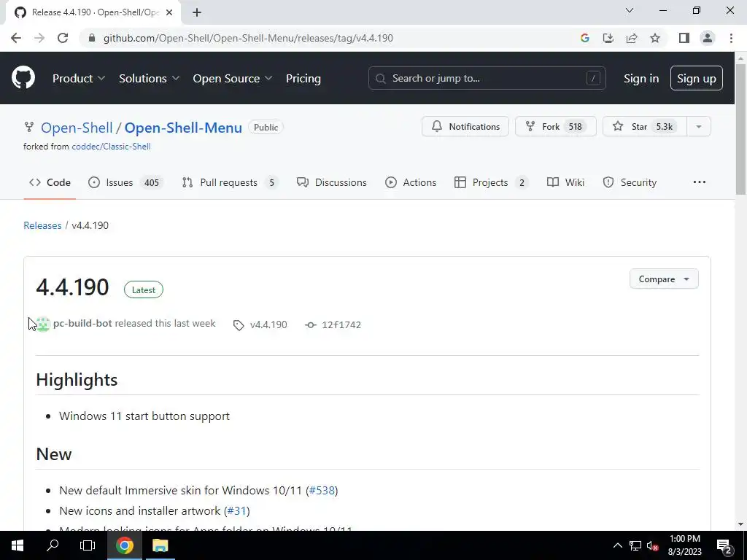This screenshot has width=747, height=560.
Task: Open Windows Start menu
Action: click(18, 545)
